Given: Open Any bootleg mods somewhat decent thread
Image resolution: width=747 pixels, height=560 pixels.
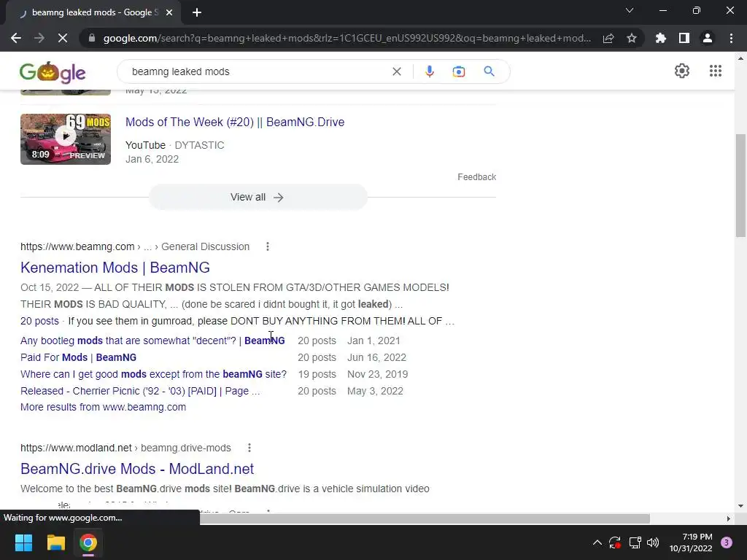Looking at the screenshot, I should 152,341.
